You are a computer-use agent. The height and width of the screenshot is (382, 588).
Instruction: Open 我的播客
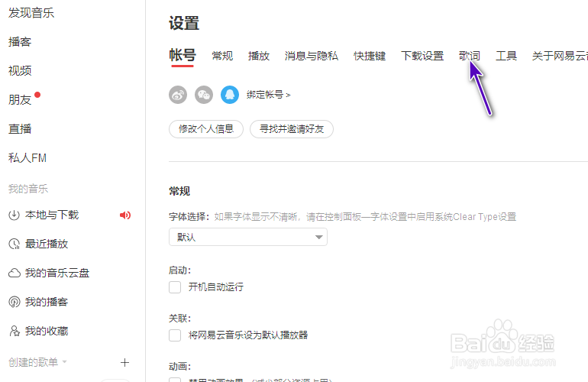point(47,302)
